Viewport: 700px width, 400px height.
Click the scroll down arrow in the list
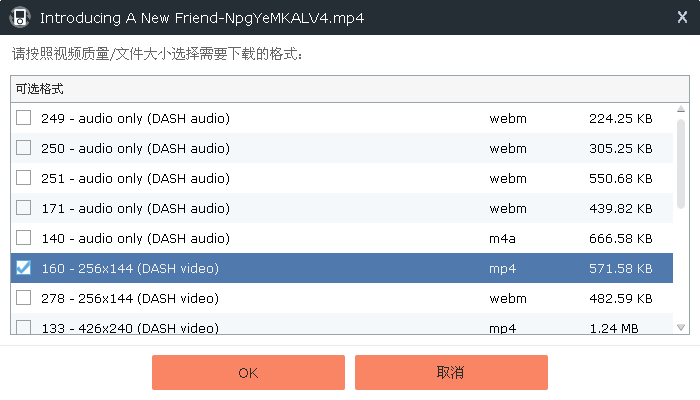coord(681,327)
